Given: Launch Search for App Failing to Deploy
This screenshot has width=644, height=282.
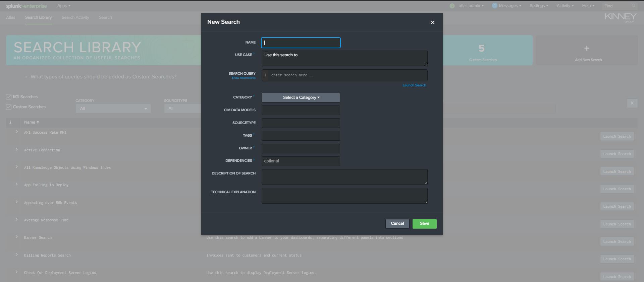Looking at the screenshot, I should point(617,189).
